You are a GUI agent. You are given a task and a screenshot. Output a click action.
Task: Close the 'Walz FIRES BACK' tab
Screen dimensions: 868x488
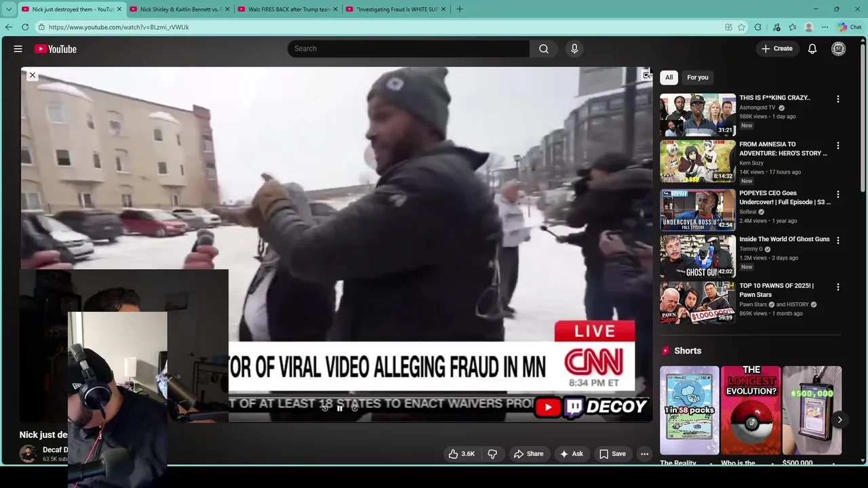[x=335, y=9]
